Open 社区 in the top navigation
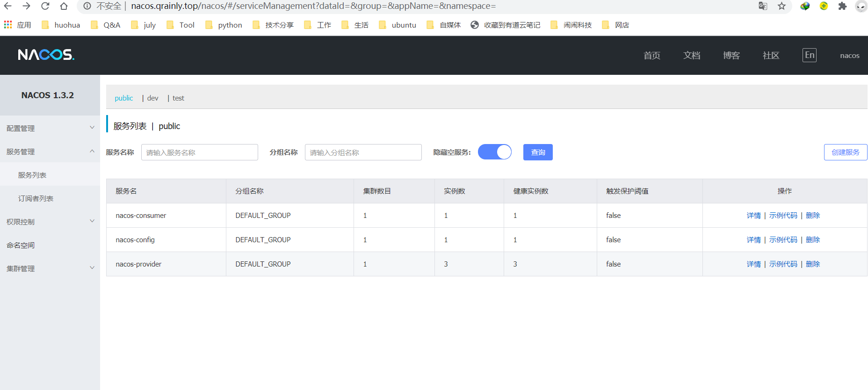Image resolution: width=868 pixels, height=390 pixels. [x=771, y=55]
